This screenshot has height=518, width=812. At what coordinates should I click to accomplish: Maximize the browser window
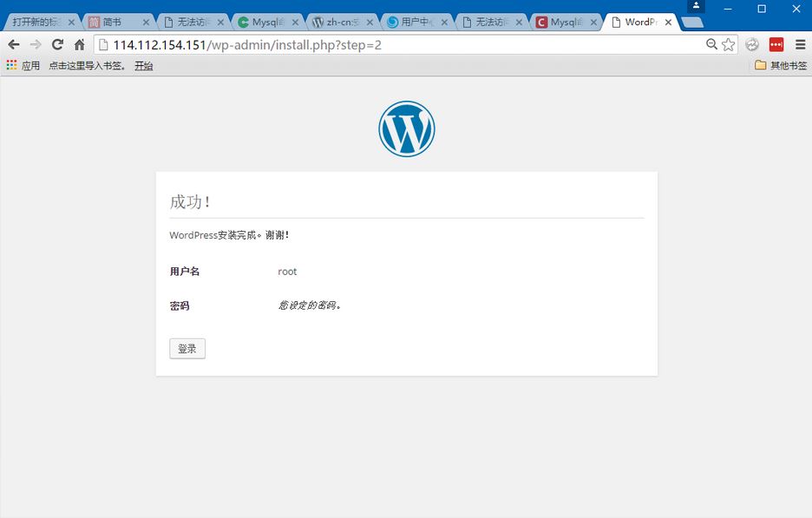pos(762,9)
